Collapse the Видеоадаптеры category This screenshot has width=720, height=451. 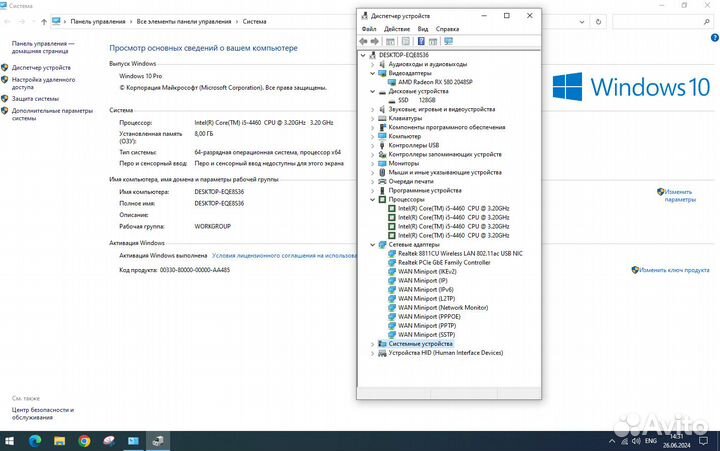point(372,73)
